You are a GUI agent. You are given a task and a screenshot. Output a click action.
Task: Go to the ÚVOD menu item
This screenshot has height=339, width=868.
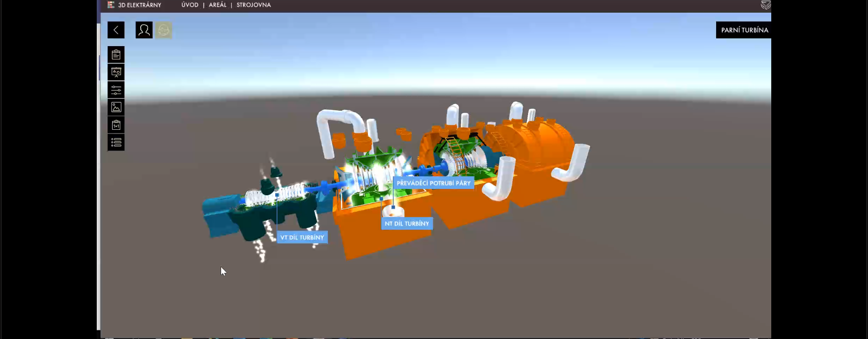(x=190, y=5)
